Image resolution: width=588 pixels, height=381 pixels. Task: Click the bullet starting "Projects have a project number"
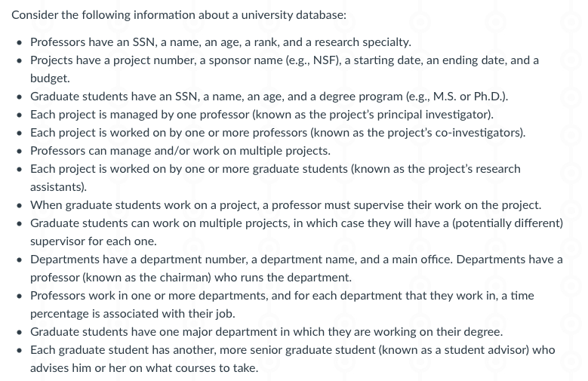point(284,60)
